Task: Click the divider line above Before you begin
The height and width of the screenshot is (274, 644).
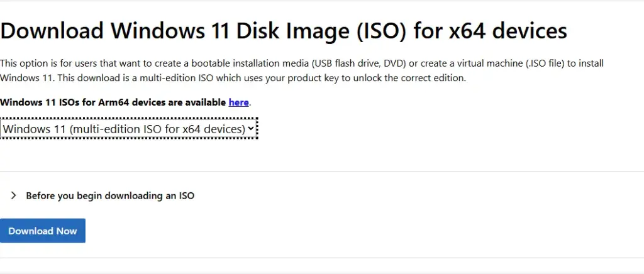Action: (322, 172)
